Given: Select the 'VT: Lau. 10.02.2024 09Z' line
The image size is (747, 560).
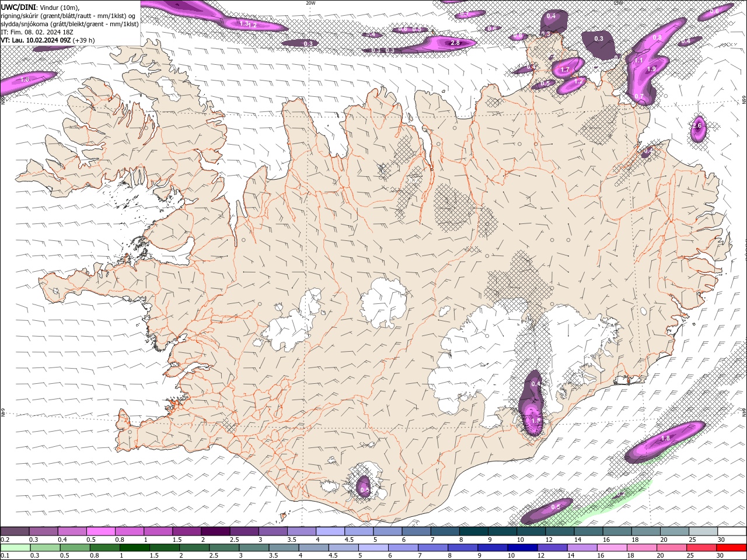Looking at the screenshot, I should [x=36, y=40].
